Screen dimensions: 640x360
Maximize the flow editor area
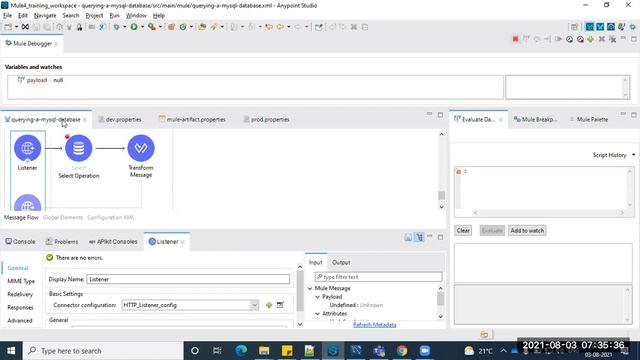(440, 115)
